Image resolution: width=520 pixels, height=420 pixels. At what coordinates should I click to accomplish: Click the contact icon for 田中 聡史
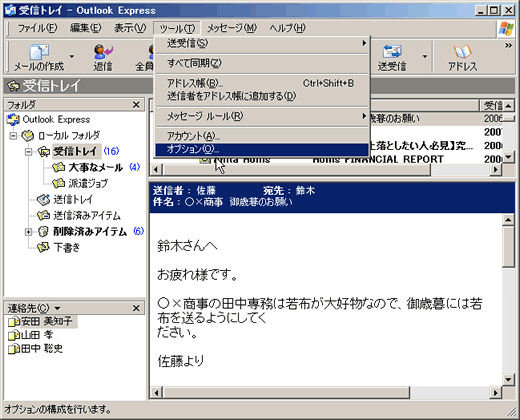(x=14, y=349)
